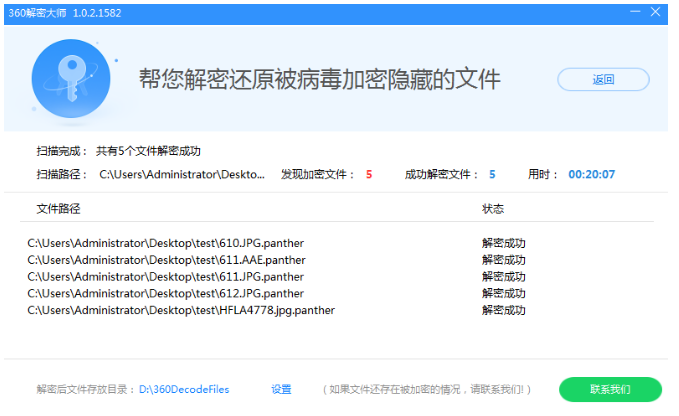Open the D:\360DecodeFiles folder link
Screen dimensions: 679x416
click(x=184, y=389)
